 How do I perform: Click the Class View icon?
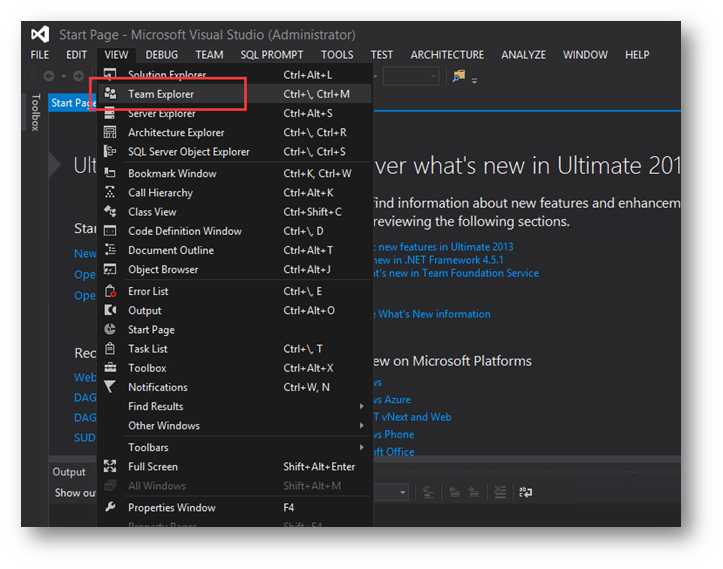point(110,212)
